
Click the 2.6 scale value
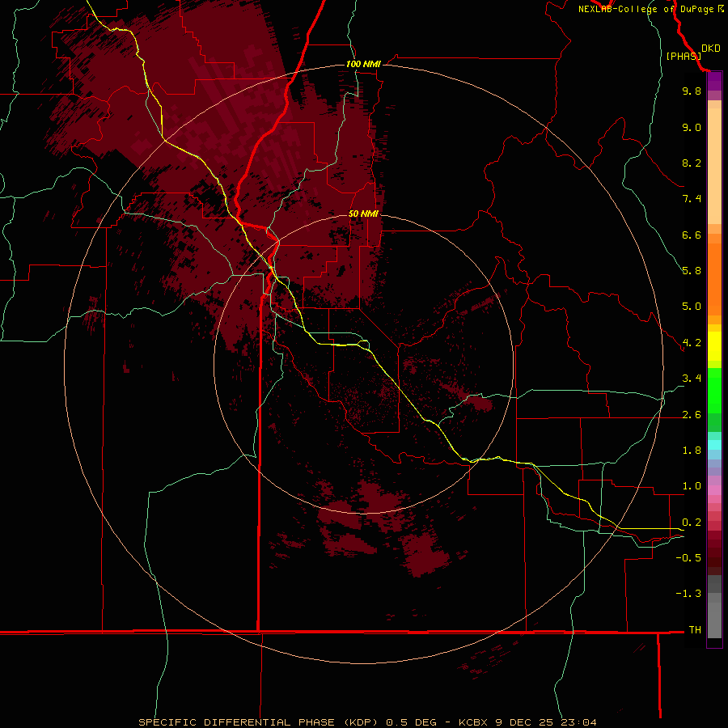(x=692, y=415)
